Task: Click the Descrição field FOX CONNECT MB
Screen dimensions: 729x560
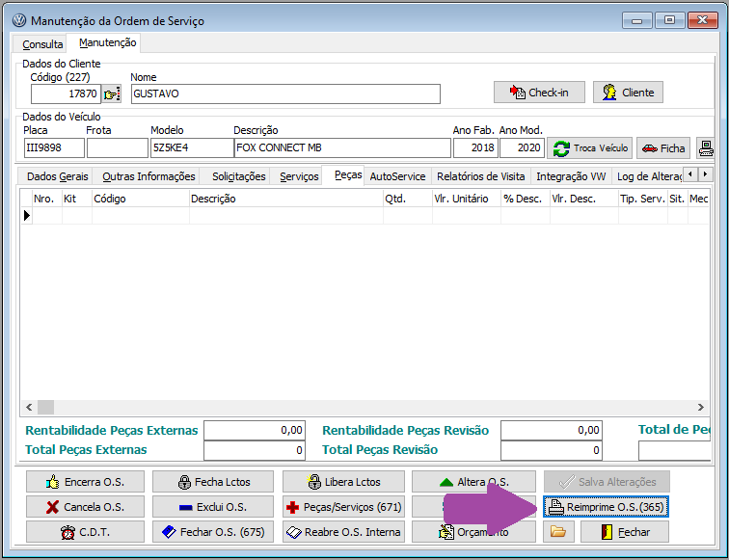Action: pos(342,147)
